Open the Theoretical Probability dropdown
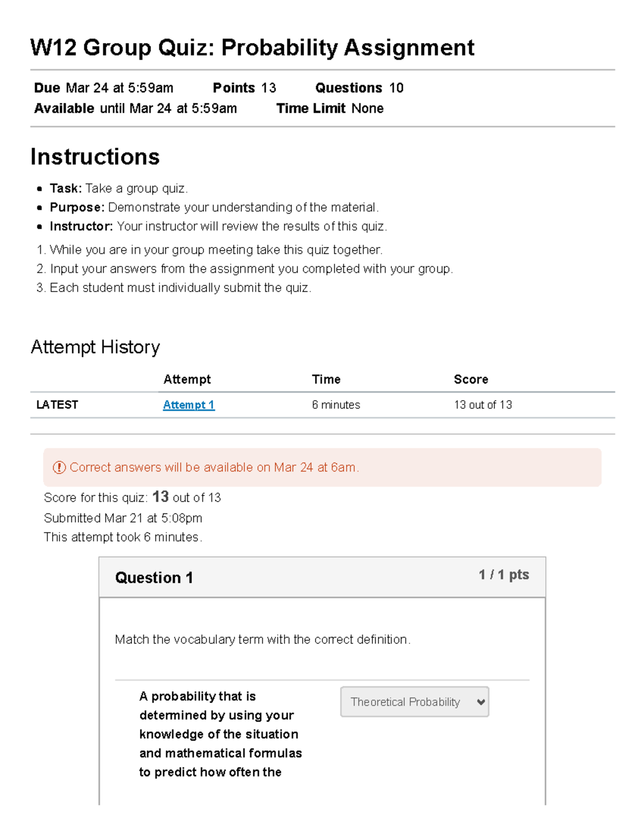 point(414,702)
